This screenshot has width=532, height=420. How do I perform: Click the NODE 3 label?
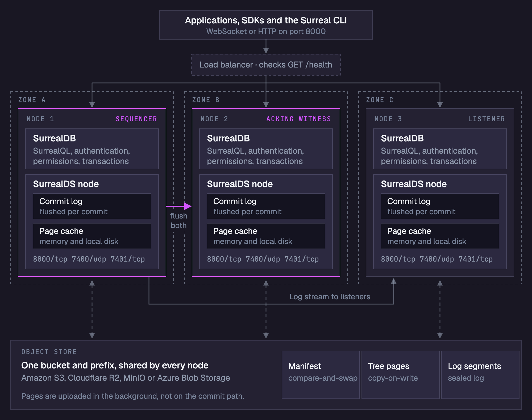click(388, 119)
